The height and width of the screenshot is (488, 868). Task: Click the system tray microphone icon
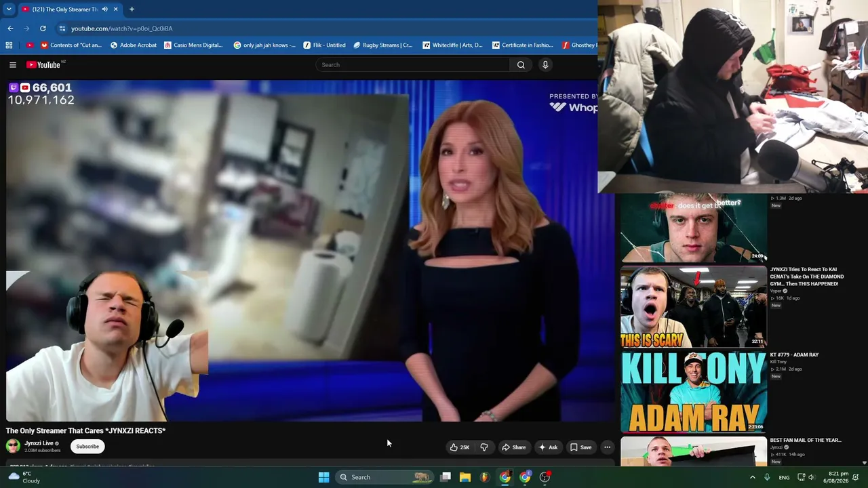pos(767,477)
